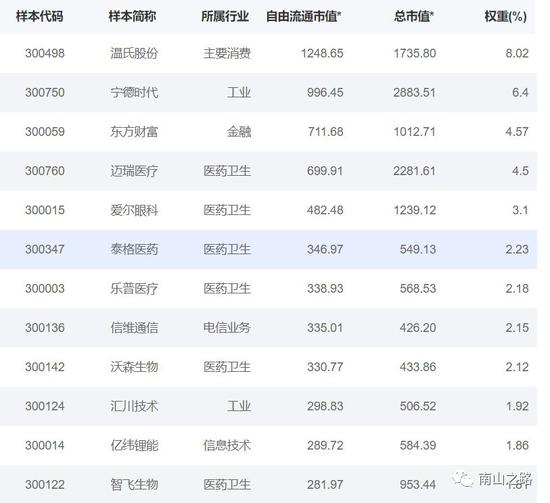Screen dimensions: 550x503
Task: Click free-float value 281.97
Action: [x=325, y=485]
